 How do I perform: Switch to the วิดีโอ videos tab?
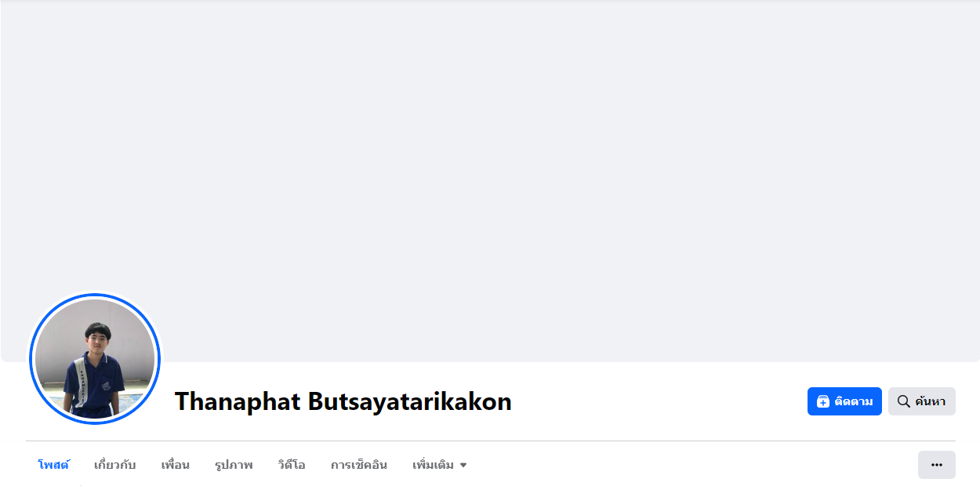pos(292,465)
